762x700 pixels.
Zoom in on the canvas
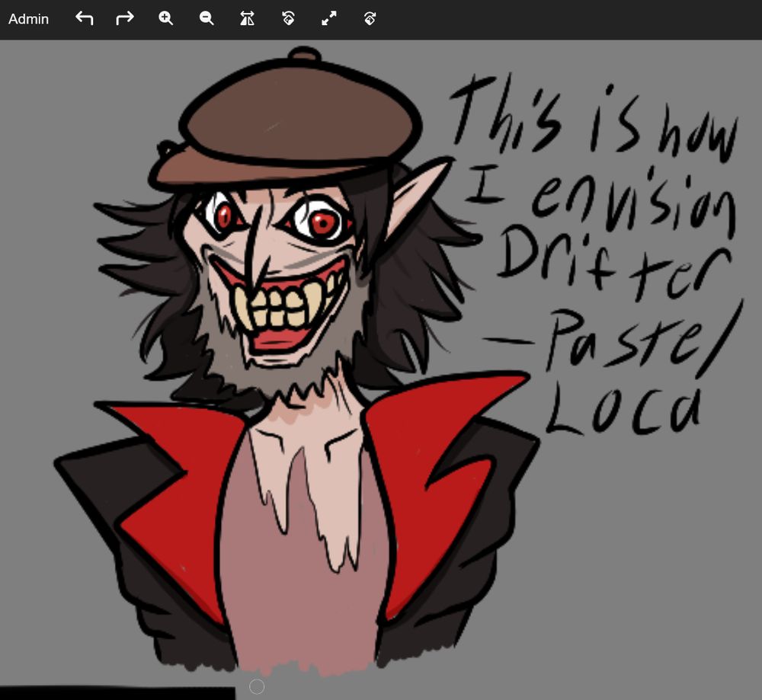(x=165, y=18)
